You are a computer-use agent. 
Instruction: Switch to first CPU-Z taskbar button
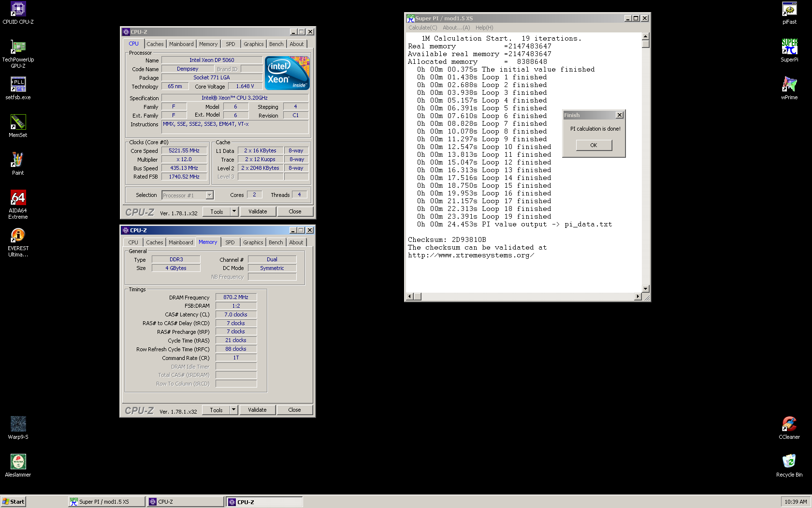(186, 502)
